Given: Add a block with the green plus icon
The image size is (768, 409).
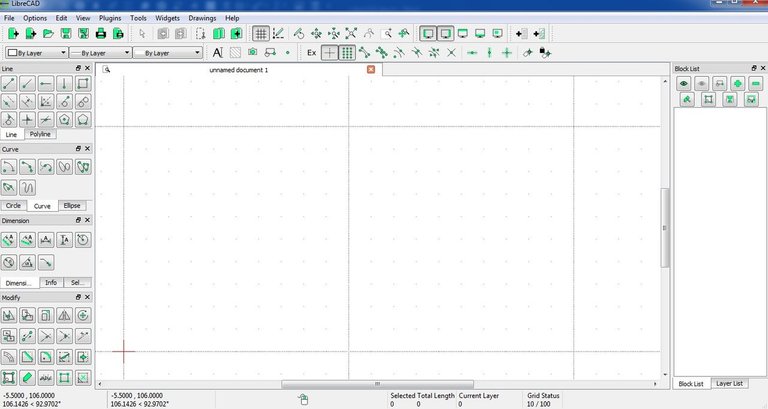Looking at the screenshot, I should pos(738,83).
